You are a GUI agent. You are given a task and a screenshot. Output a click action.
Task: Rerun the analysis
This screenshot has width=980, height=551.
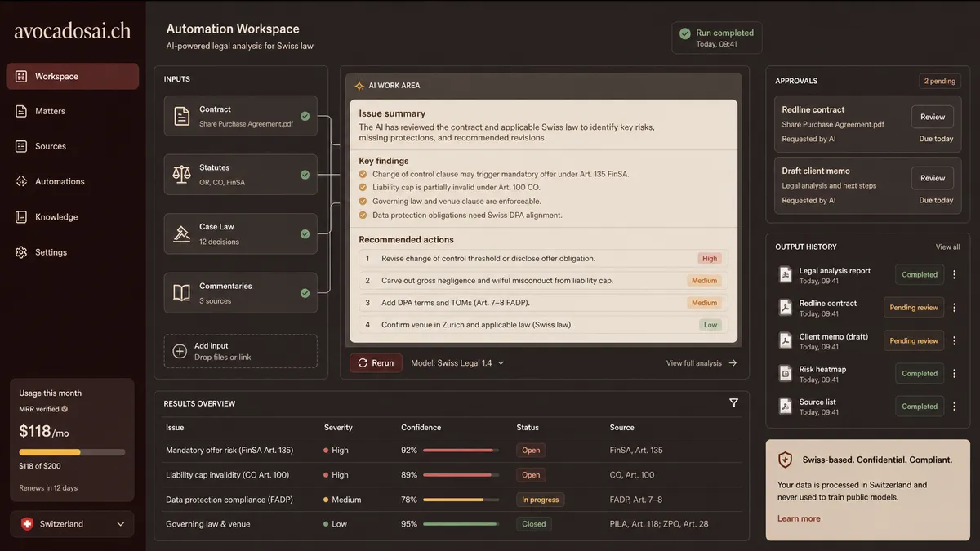[x=376, y=363]
